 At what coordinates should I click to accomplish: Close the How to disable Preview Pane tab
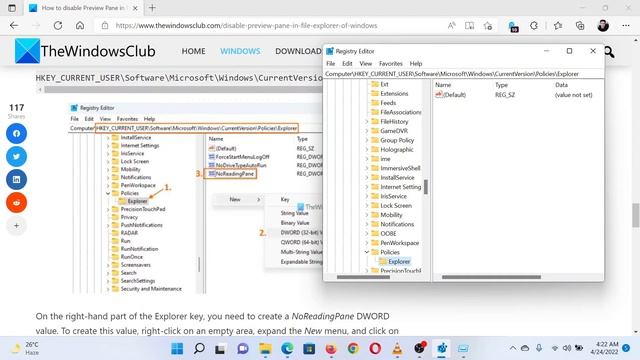coord(135,8)
